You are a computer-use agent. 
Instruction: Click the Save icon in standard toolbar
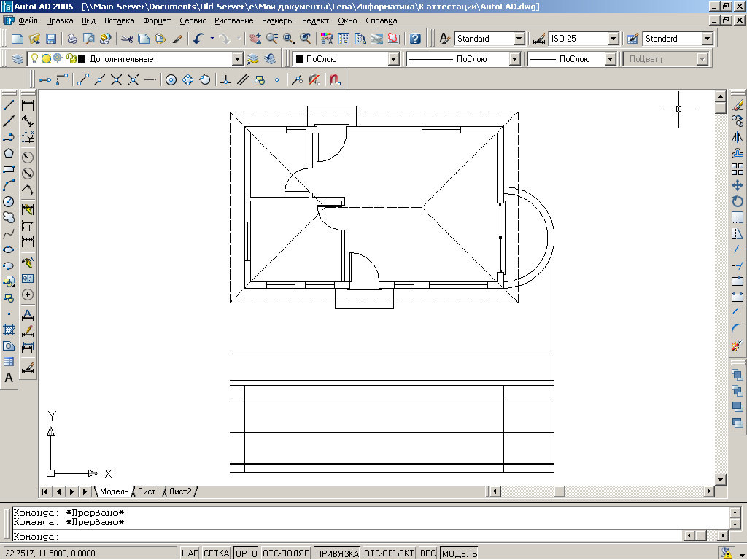(51, 39)
